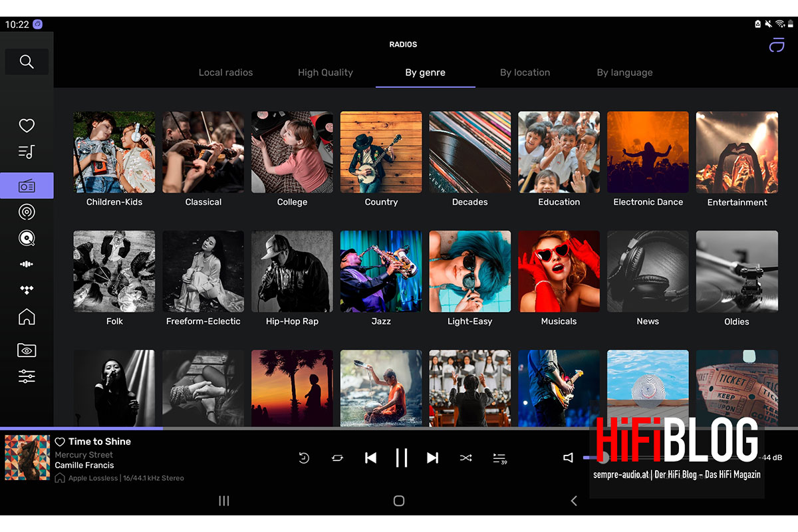Click the 'RADIOS' page heading
Viewport: 798px width, 532px height.
(403, 45)
